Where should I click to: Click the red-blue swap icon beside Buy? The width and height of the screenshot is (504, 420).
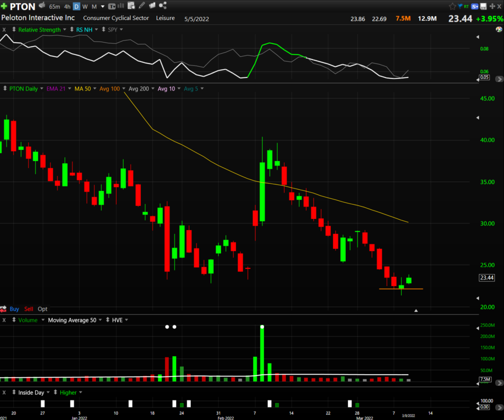tap(3, 309)
